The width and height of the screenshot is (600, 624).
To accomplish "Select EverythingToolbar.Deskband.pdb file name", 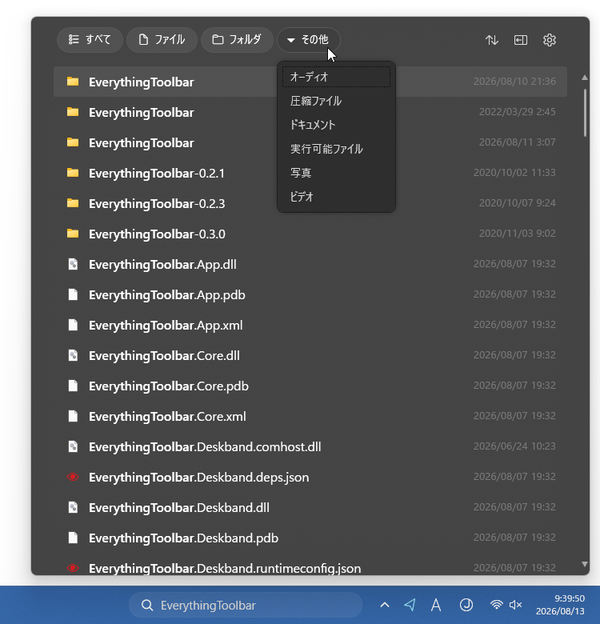I will click(183, 538).
